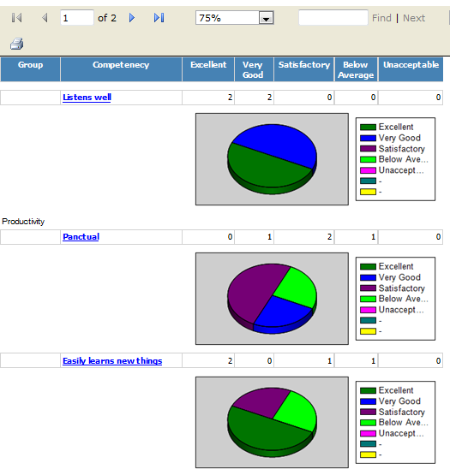This screenshot has width=450, height=475.
Task: Select the Listens well pie chart
Action: [272, 159]
